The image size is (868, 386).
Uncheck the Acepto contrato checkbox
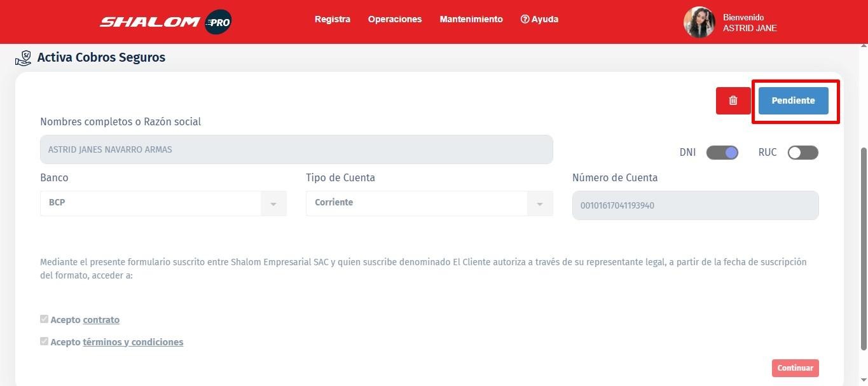[x=45, y=319]
